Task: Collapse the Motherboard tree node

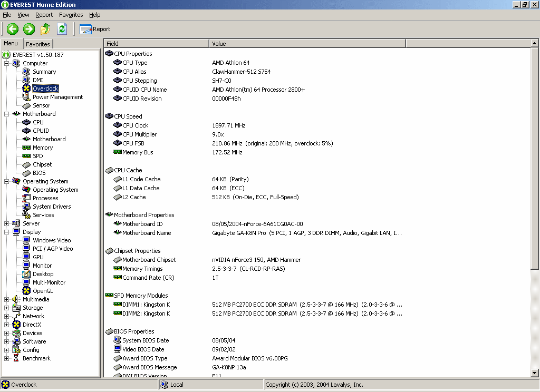Action: tap(6, 114)
